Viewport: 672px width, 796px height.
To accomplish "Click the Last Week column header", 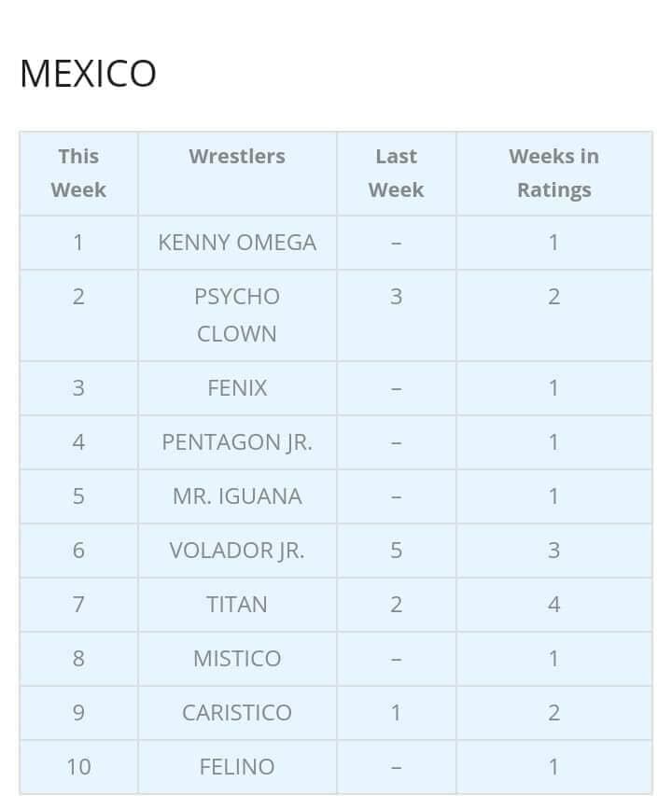I will pyautogui.click(x=396, y=173).
